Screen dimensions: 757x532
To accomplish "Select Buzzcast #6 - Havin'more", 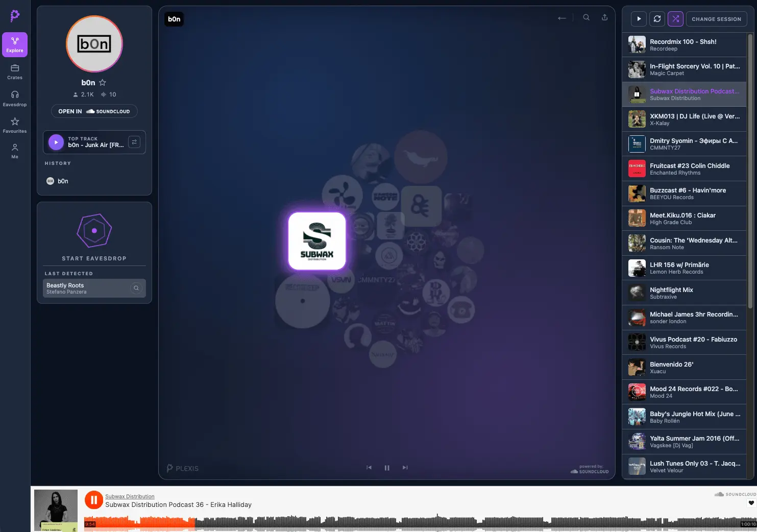I will point(684,194).
